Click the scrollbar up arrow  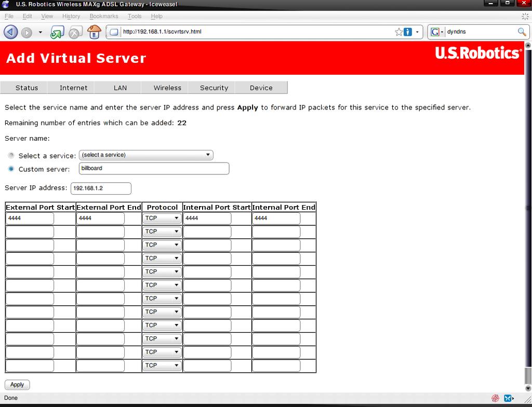tap(528, 45)
